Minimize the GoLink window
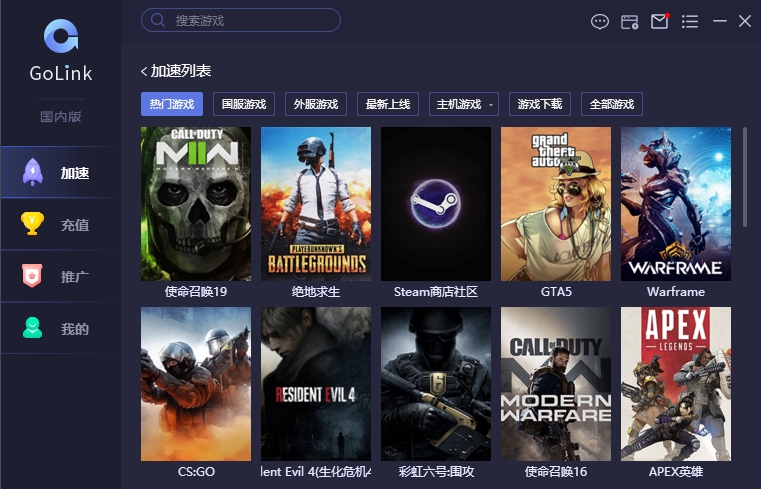This screenshot has height=489, width=761. coord(720,21)
